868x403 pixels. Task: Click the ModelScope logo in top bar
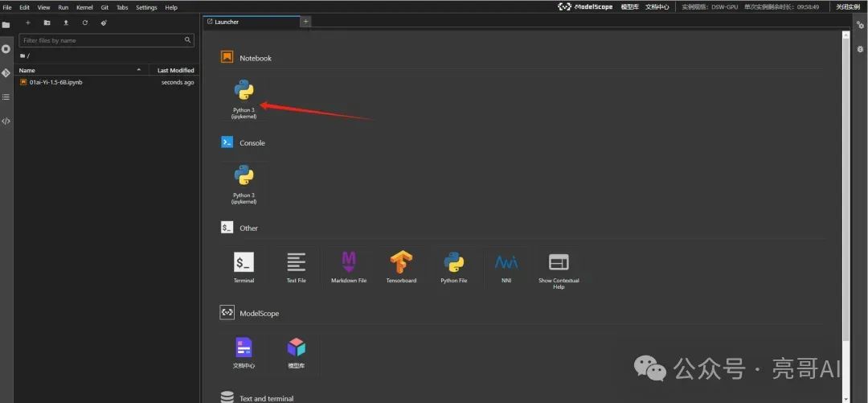click(585, 6)
